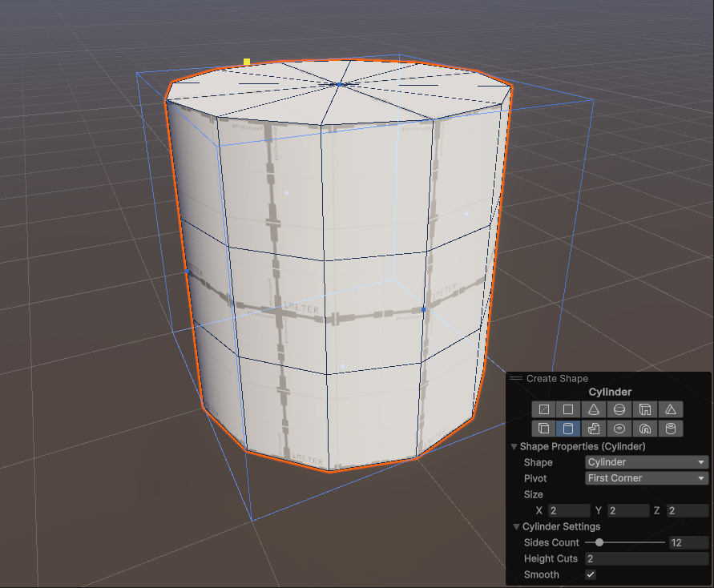Disable the Smooth checkbox

[x=591, y=574]
